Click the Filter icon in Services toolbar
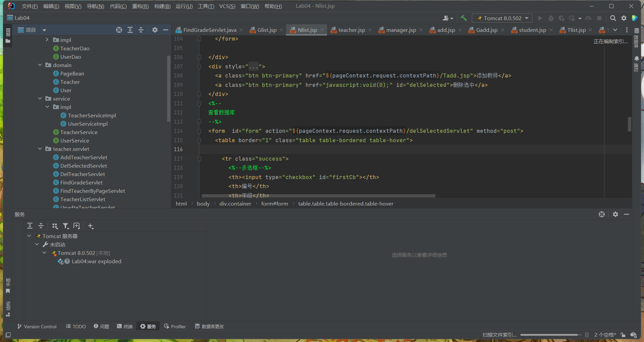Image resolution: width=644 pixels, height=342 pixels. (x=66, y=226)
